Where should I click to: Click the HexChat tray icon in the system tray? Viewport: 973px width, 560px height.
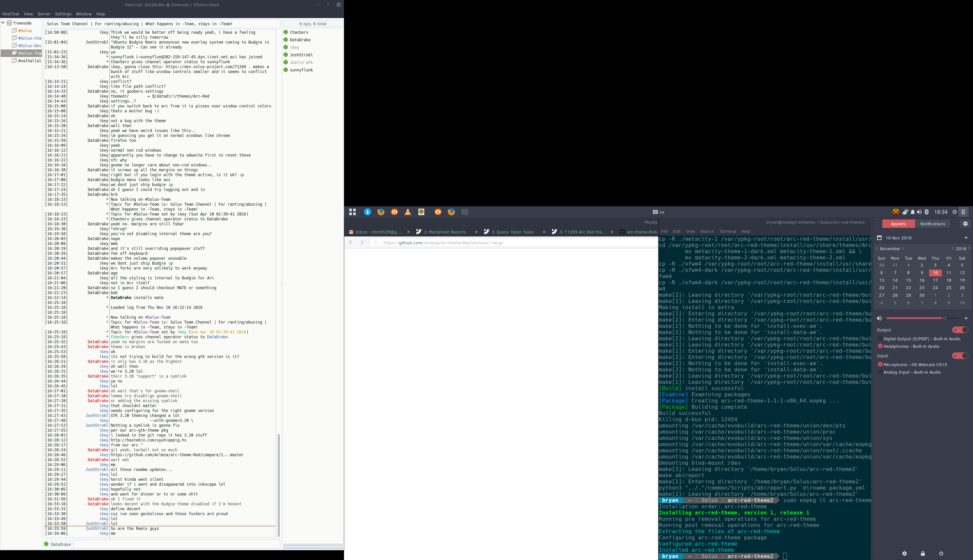point(896,212)
